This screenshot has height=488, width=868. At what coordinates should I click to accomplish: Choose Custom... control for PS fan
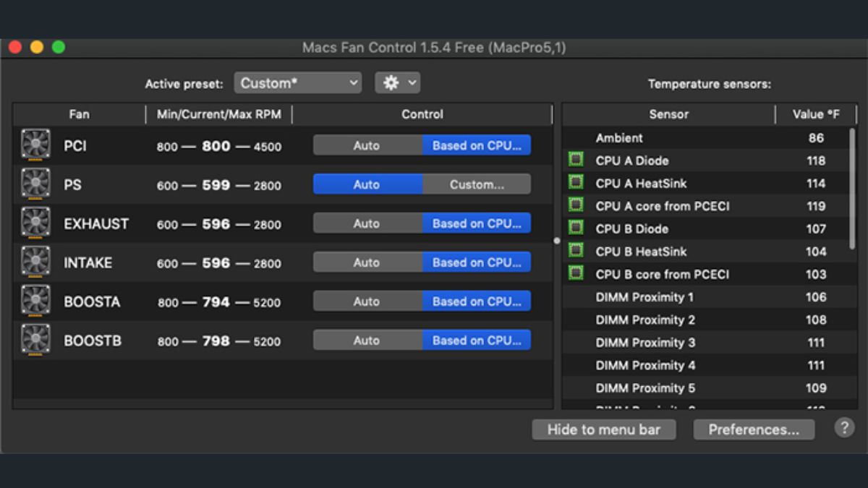[x=477, y=184]
